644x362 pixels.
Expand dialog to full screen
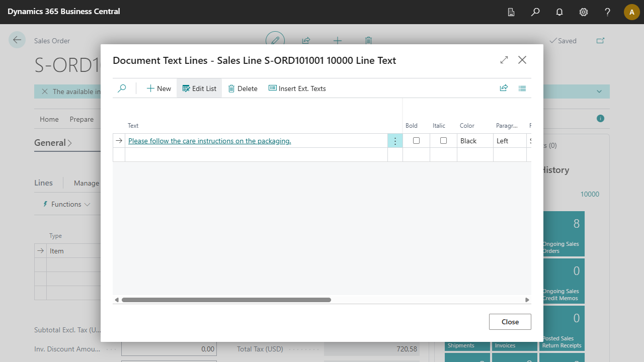tap(504, 60)
